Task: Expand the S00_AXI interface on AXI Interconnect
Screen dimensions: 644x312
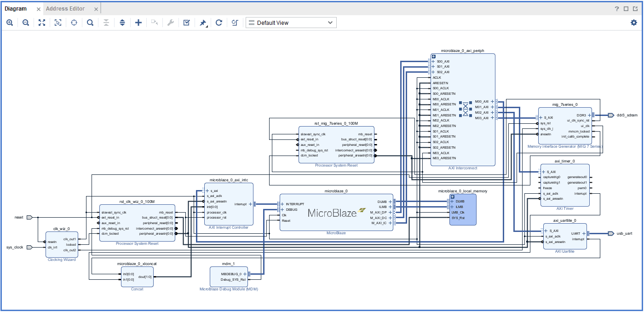Action: pyautogui.click(x=433, y=61)
